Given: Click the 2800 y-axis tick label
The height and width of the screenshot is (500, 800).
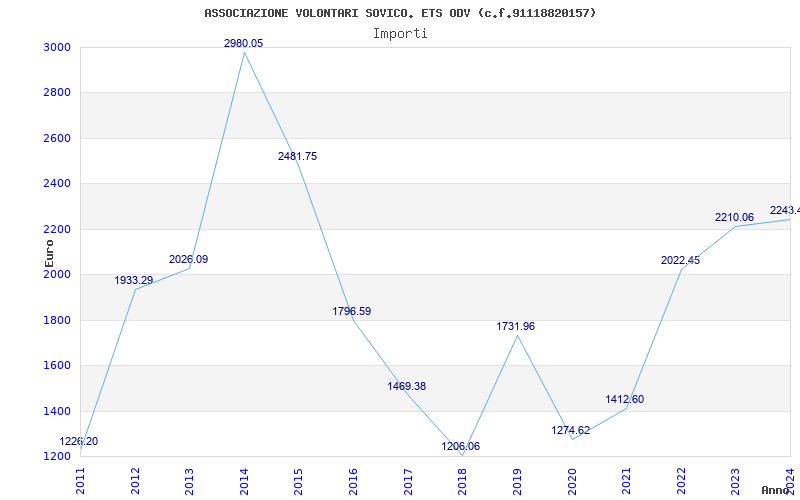Looking at the screenshot, I should click(57, 93).
